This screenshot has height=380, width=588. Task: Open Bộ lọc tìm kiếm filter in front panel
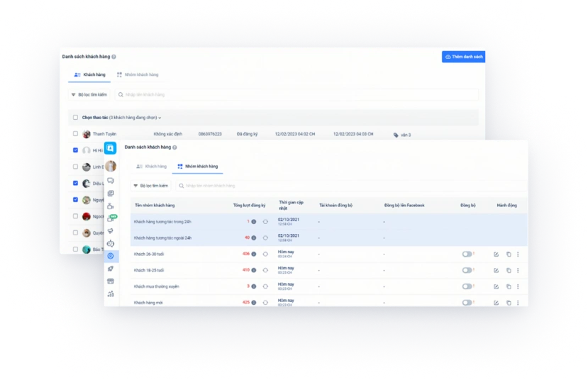(150, 185)
